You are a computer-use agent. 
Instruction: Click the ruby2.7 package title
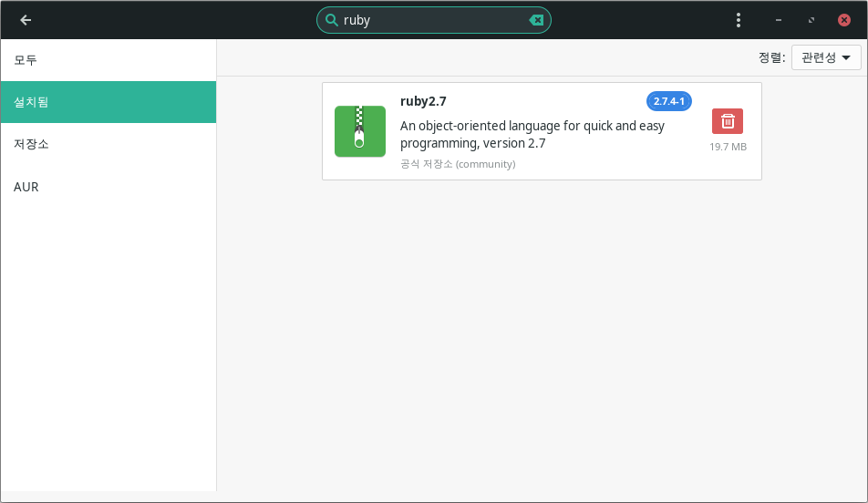coord(423,101)
